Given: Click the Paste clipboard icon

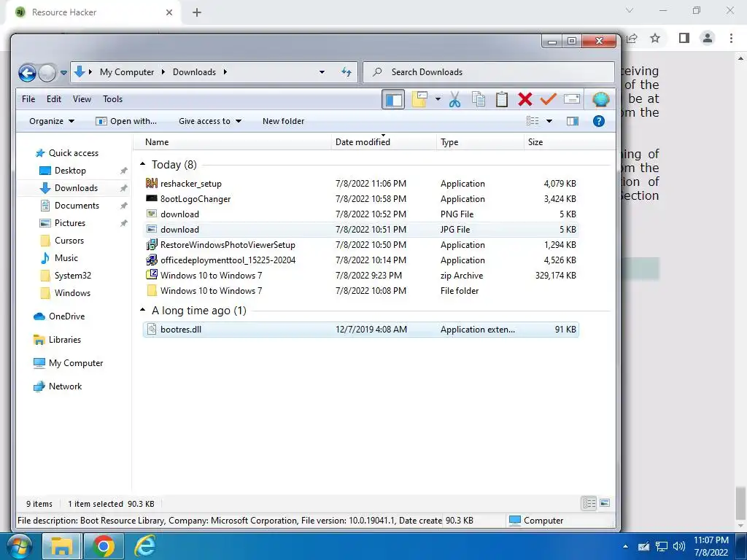Looking at the screenshot, I should coord(502,99).
